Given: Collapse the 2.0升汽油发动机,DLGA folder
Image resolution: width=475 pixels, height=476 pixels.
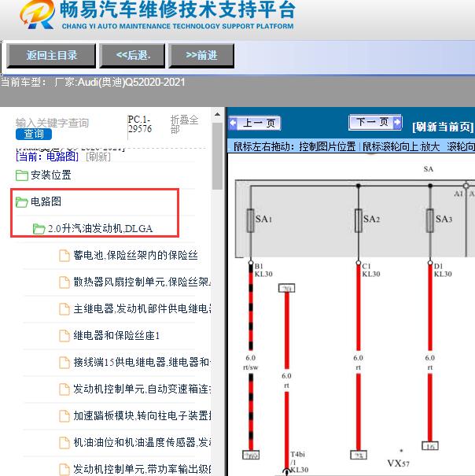Looking at the screenshot, I should (x=100, y=229).
